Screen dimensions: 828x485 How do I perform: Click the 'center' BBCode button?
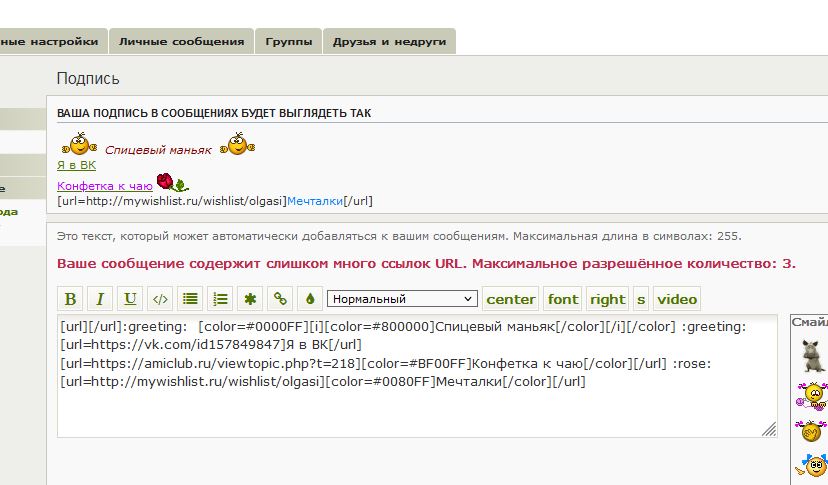511,299
